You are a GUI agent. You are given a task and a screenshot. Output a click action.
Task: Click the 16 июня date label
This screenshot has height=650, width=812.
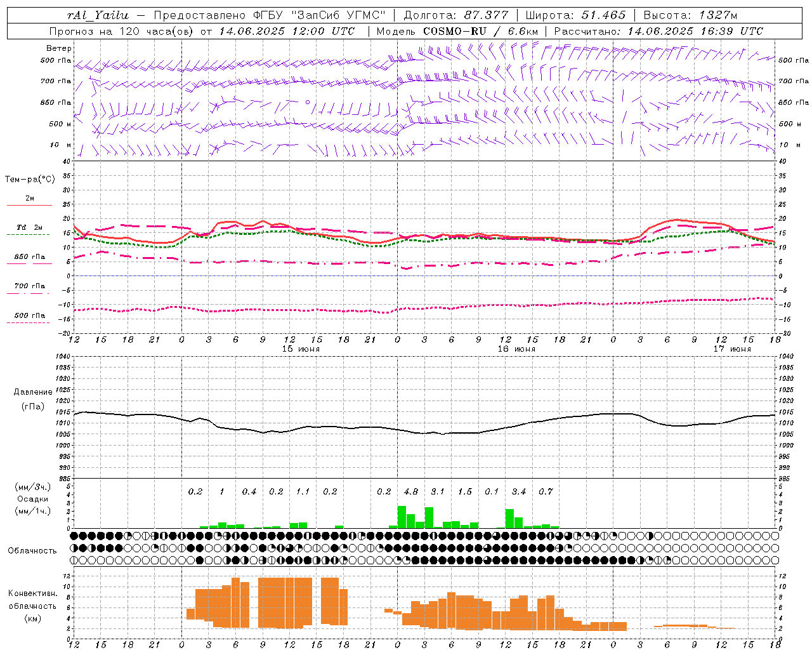(x=516, y=349)
